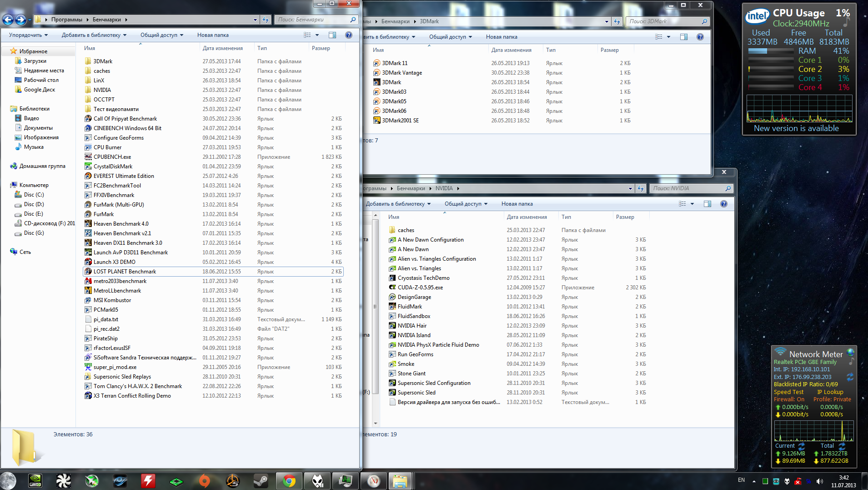Show hidden tray icons arrow
The image size is (868, 490).
tap(754, 481)
